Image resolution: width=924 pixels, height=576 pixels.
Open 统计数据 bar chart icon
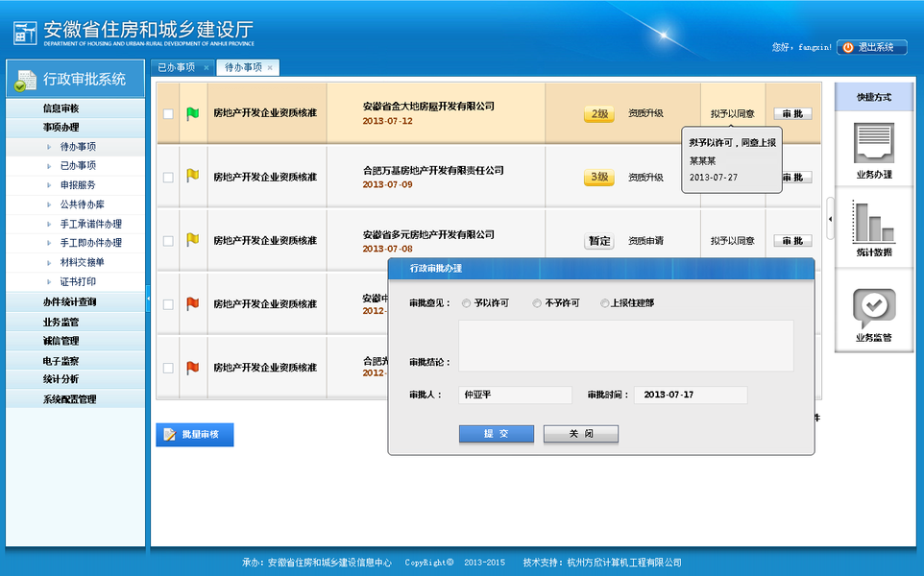coord(874,222)
